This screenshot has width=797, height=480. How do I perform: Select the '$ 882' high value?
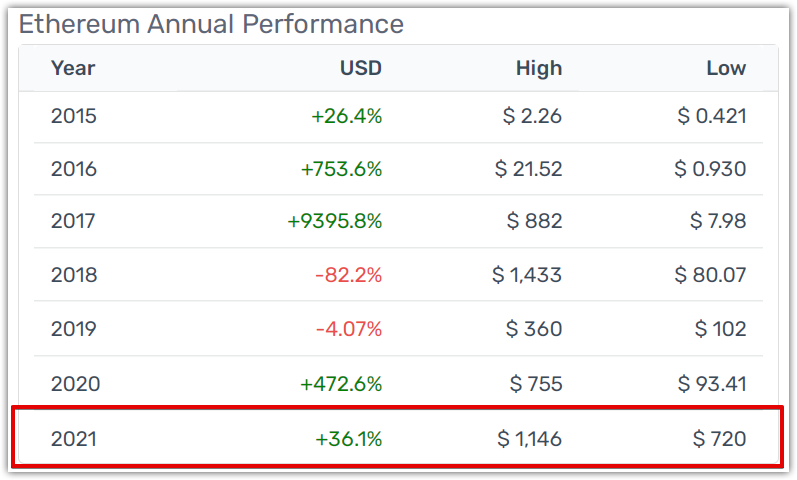pyautogui.click(x=534, y=221)
